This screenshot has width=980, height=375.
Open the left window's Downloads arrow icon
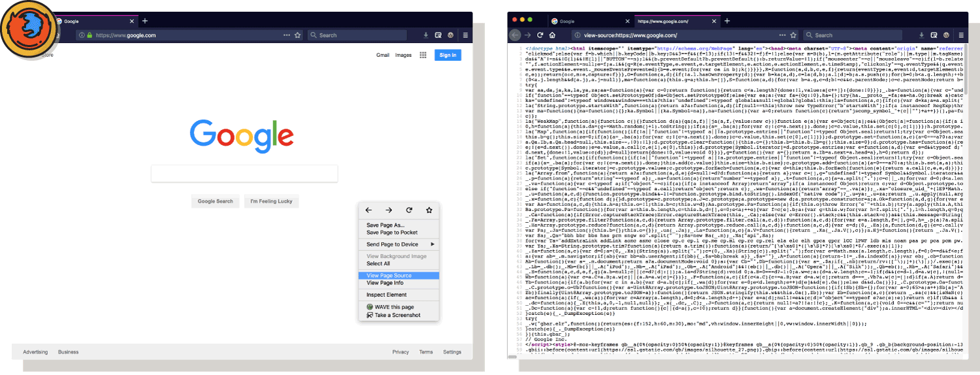click(426, 35)
